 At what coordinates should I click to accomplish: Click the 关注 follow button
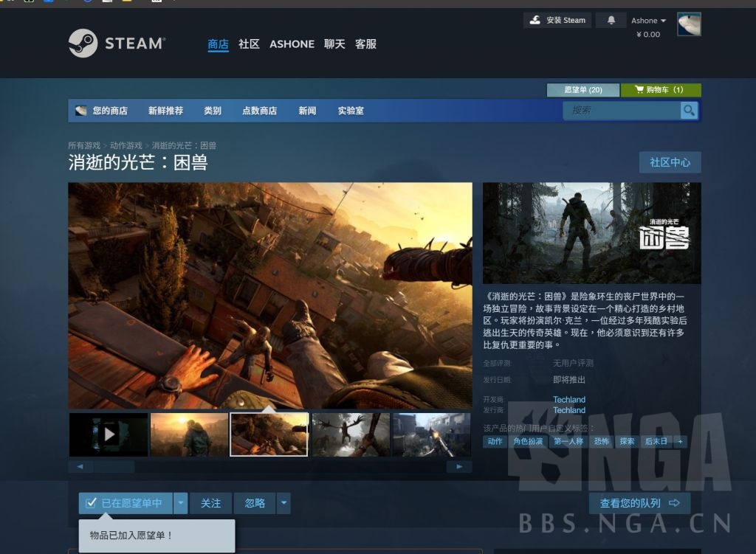tap(210, 503)
